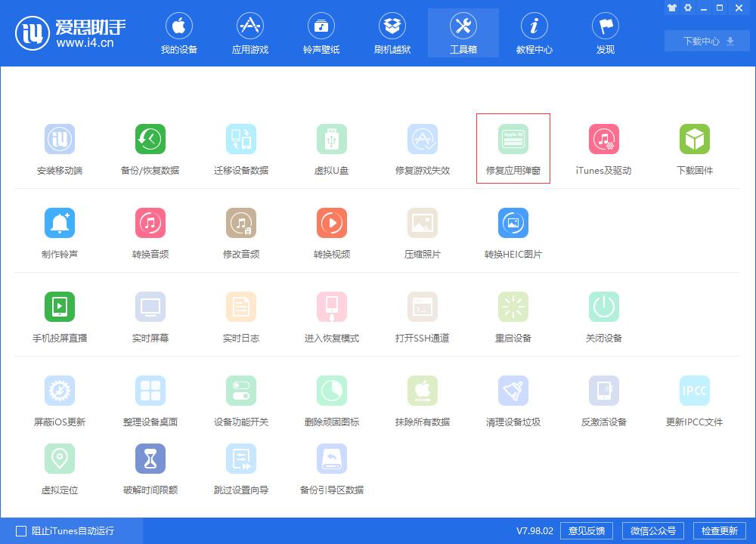Switch to the 我的设备 tab
The width and height of the screenshot is (756, 544).
coord(179,32)
